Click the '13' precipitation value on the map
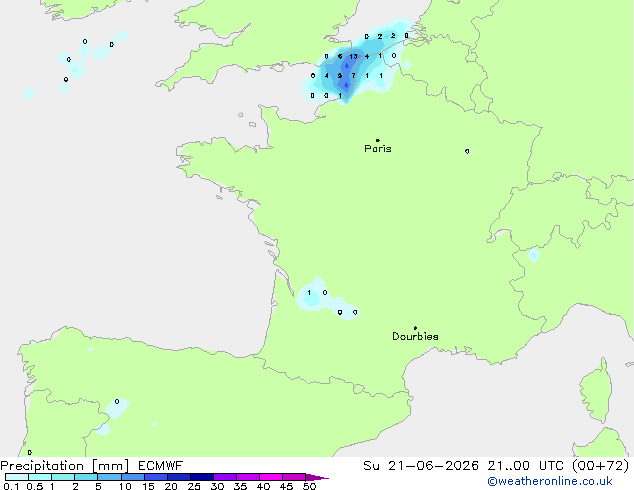This screenshot has height=490, width=634. [353, 57]
